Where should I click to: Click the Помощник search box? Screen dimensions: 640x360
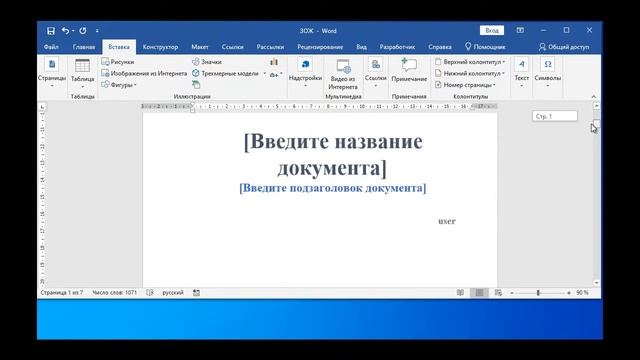pos(485,47)
